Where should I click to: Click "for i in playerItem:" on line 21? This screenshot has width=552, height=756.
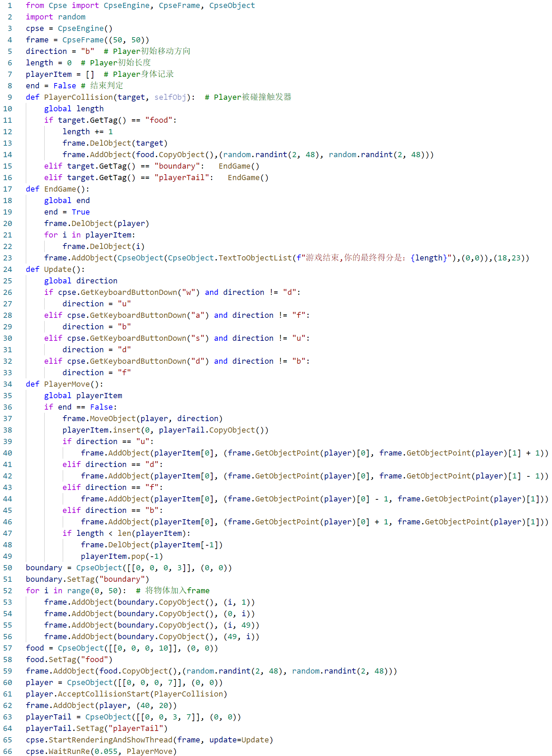(90, 235)
